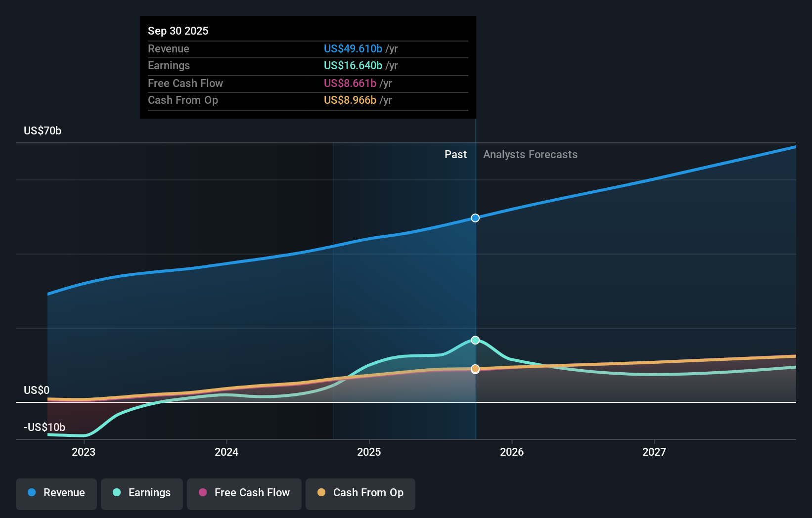The image size is (812, 518).
Task: Click the tooltip header Sep 30 2025
Action: pos(178,31)
